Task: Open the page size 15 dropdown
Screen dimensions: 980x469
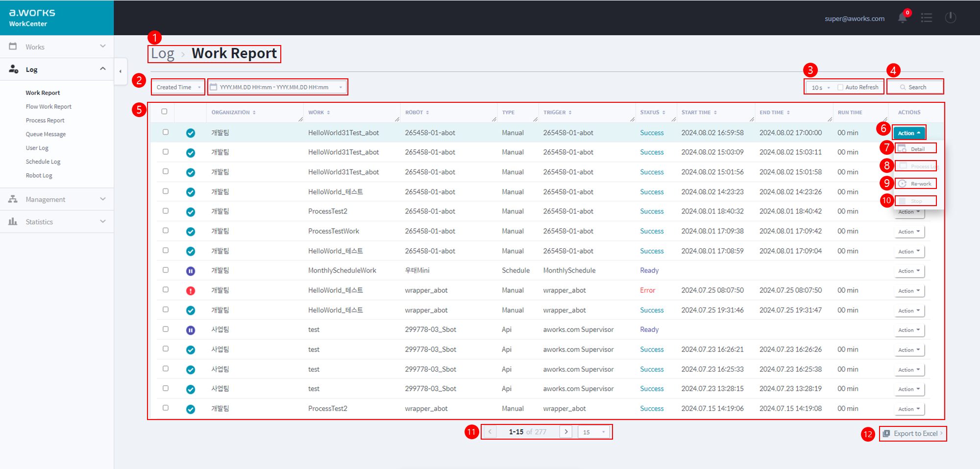Action: 594,432
